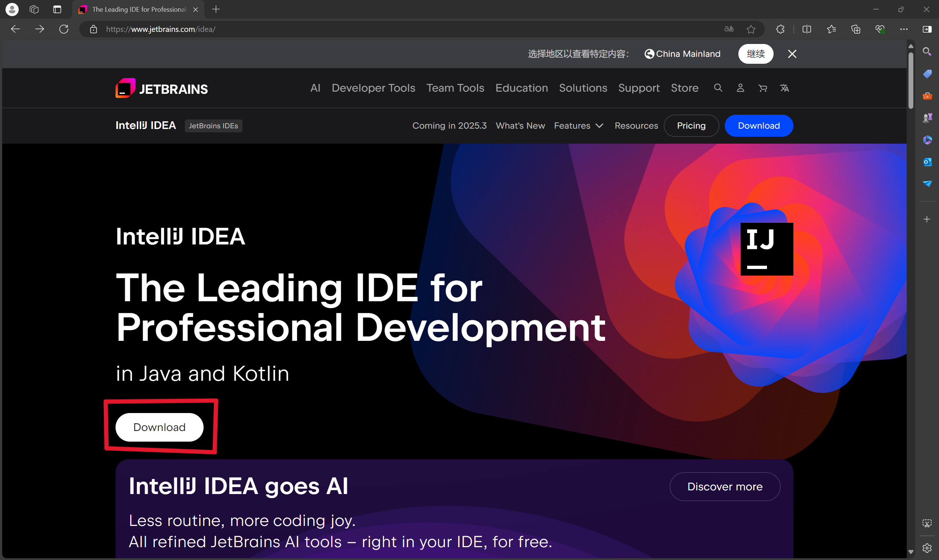The width and height of the screenshot is (939, 560).
Task: Open browser extensions puzzle icon
Action: coord(780,29)
